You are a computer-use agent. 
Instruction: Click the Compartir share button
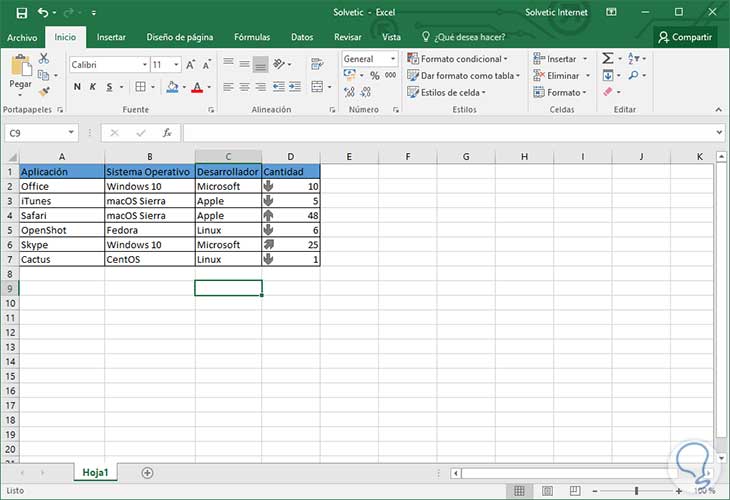click(x=685, y=37)
